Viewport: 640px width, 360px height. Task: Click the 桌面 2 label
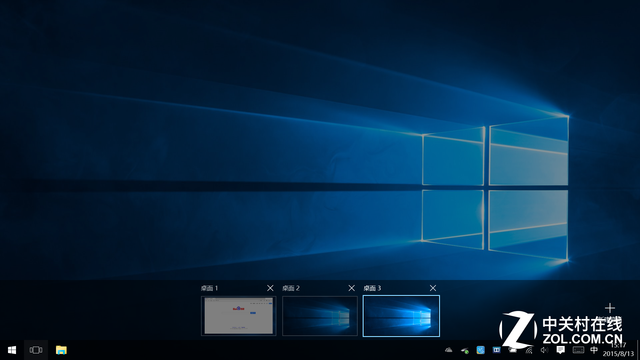[x=291, y=288]
